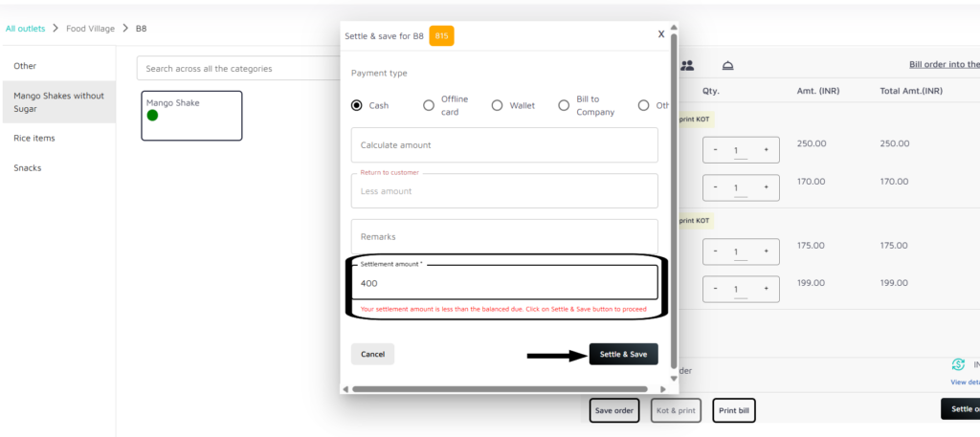The height and width of the screenshot is (437, 980).
Task: Select the Cash payment type
Action: click(357, 105)
